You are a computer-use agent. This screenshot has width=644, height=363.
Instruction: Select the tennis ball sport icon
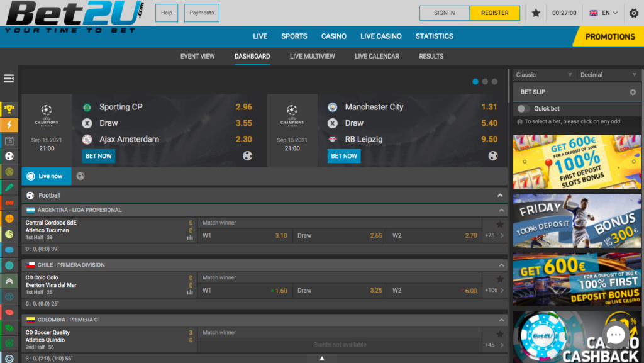[x=9, y=172]
